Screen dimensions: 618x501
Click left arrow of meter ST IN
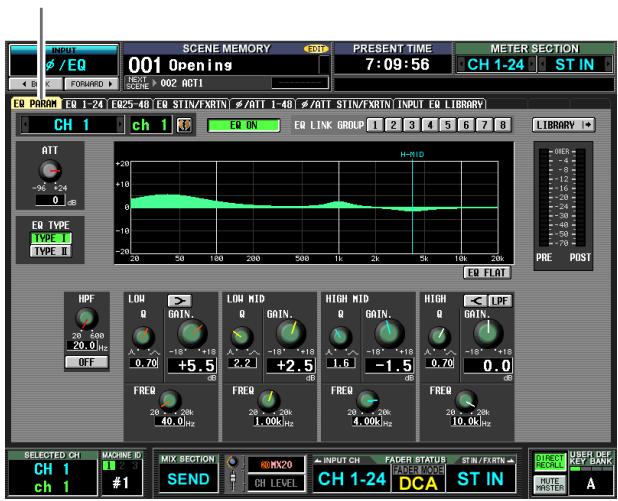(x=542, y=64)
